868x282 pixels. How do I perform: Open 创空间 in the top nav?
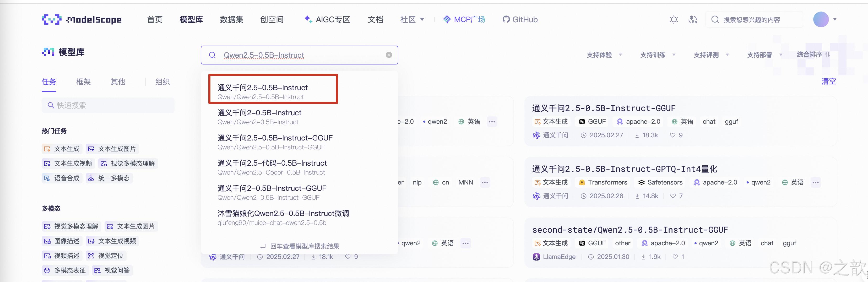click(272, 20)
